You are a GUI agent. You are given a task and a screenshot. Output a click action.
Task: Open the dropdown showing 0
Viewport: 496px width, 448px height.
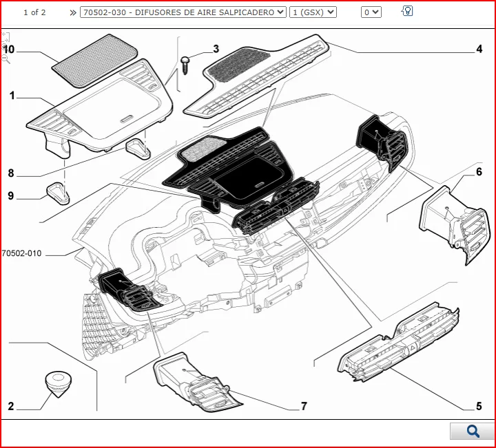coord(371,12)
